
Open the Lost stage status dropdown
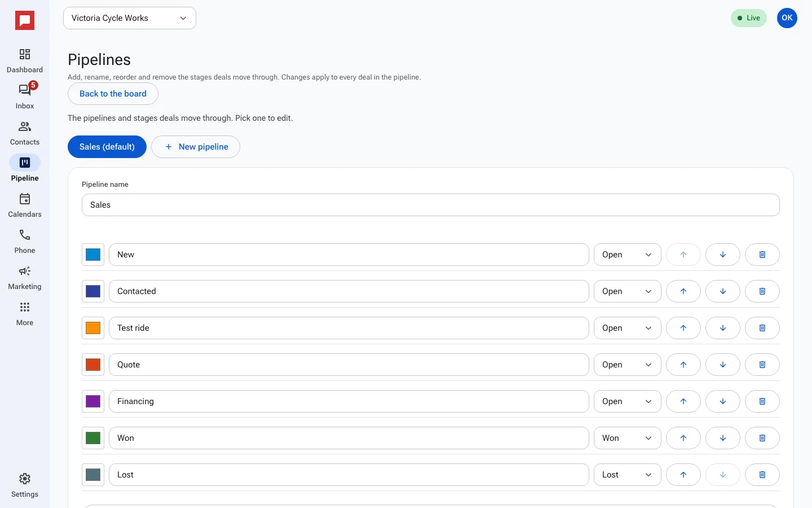coord(628,475)
